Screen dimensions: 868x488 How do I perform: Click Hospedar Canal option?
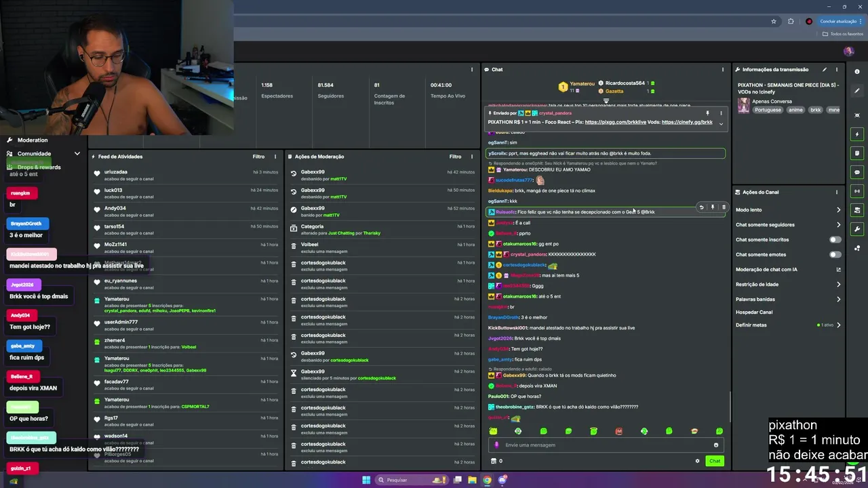(754, 312)
